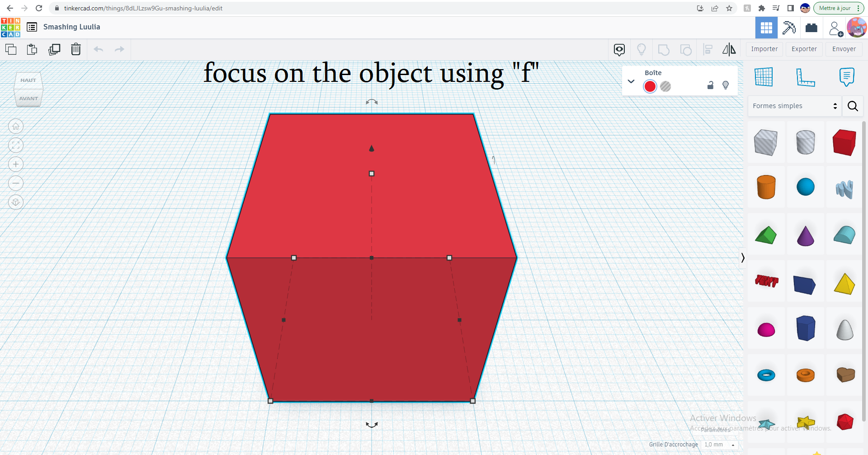Viewport: 868px width, 455px height.
Task: Click the Exporter button
Action: pos(804,49)
